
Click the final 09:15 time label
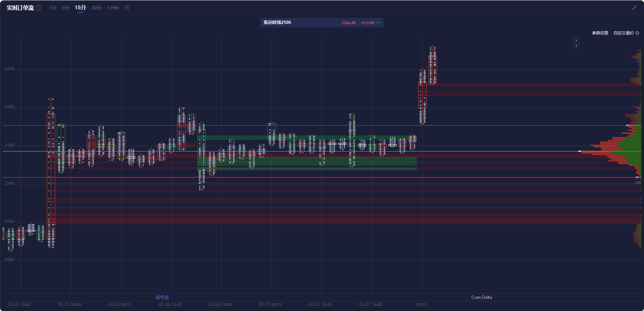point(422,305)
